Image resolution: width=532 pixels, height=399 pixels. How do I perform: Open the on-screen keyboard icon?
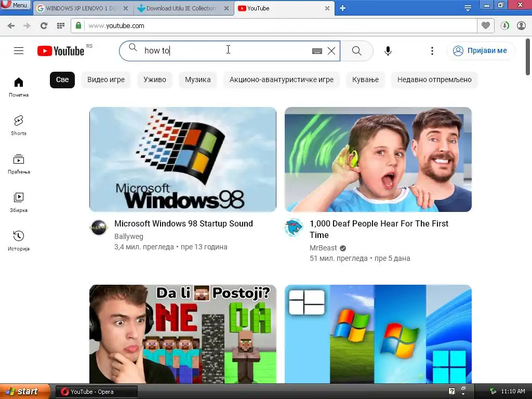click(x=317, y=51)
